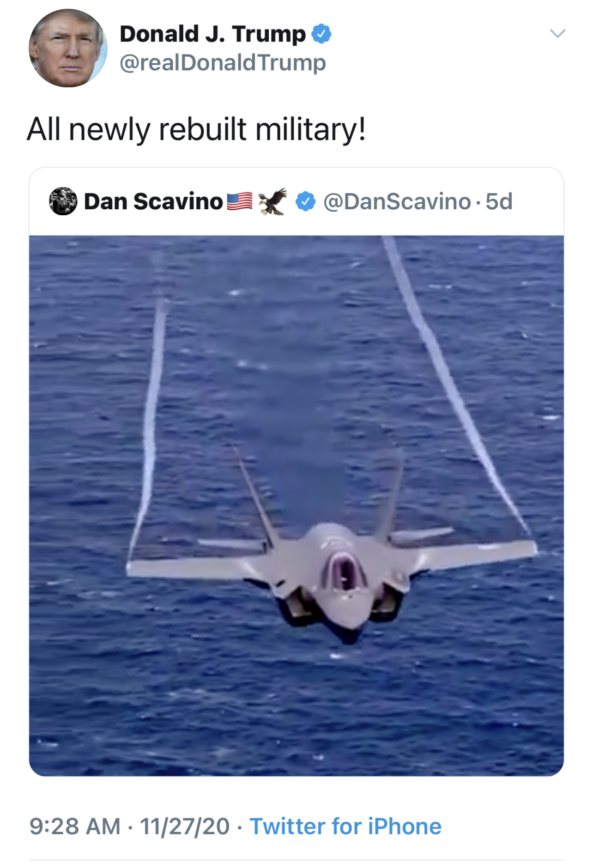Click the bald eagle emoji
This screenshot has width=593, height=868.
272,201
